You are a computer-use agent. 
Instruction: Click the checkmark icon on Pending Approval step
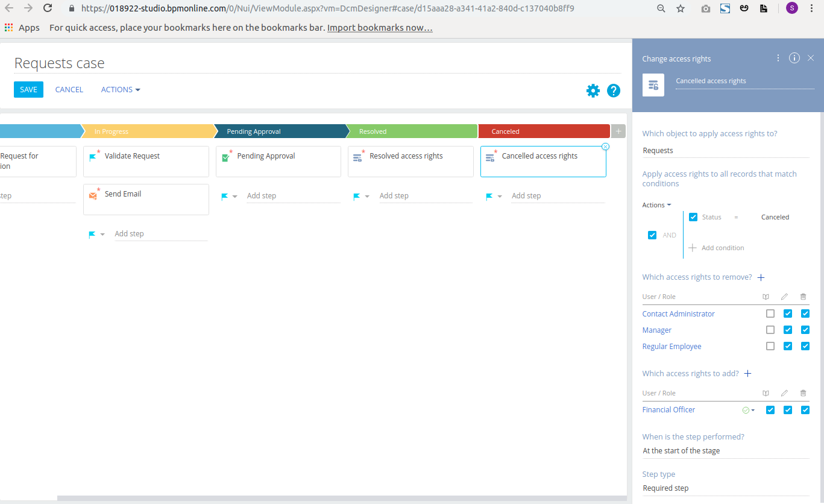(x=225, y=157)
